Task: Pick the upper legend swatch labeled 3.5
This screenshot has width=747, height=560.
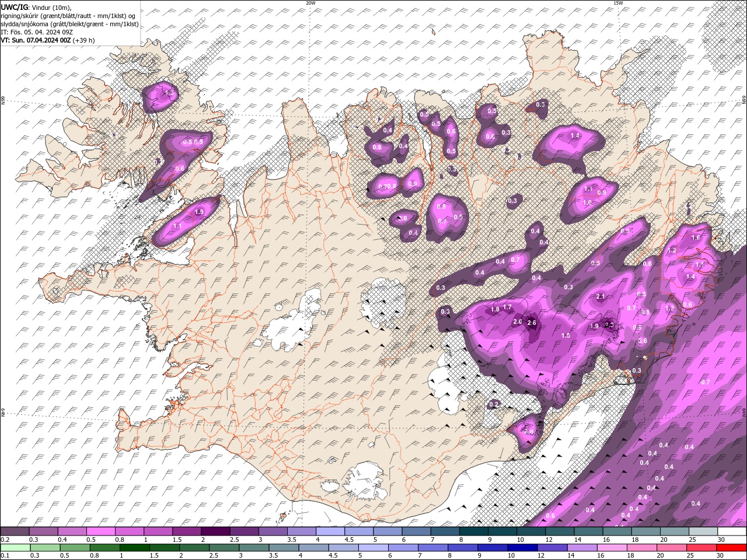Action: coord(302,531)
